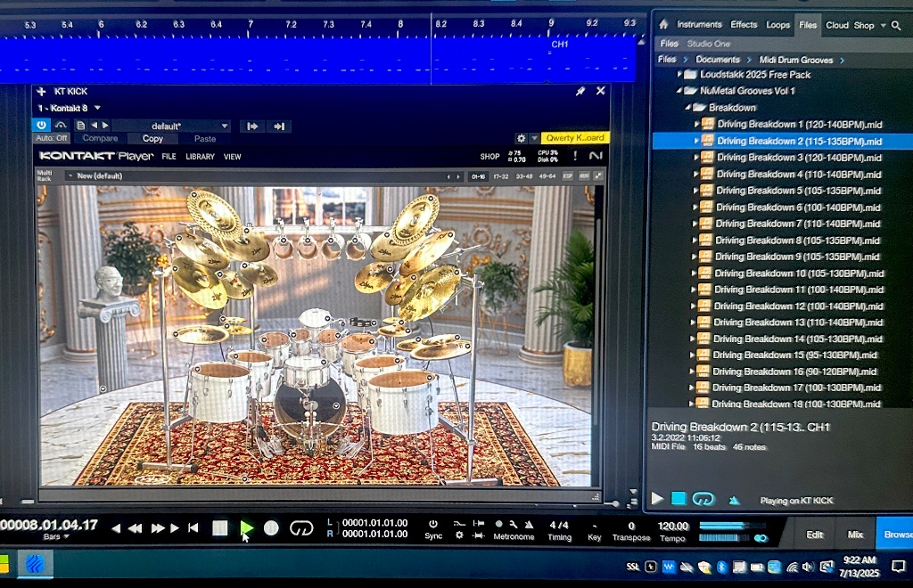The image size is (913, 588).
Task: Start playback with green Play button
Action: point(246,528)
